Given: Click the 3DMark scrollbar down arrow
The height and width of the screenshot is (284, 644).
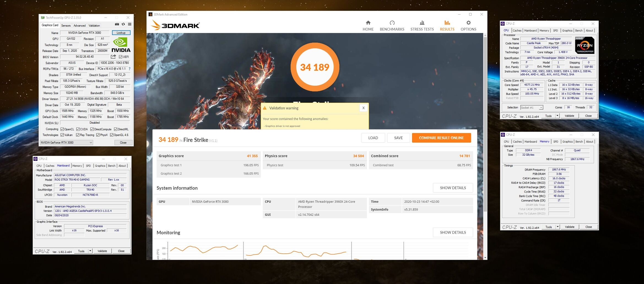Looking at the screenshot, I should [x=485, y=258].
